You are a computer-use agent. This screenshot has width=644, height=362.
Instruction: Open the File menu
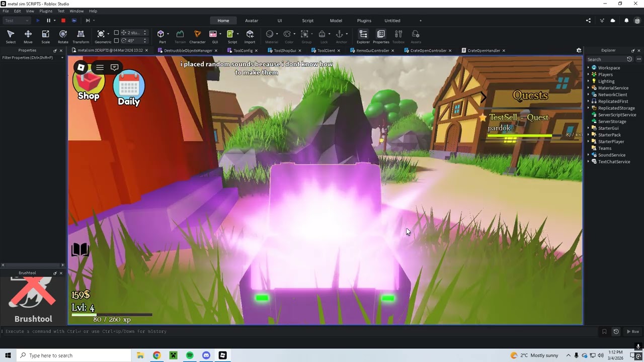pos(6,11)
